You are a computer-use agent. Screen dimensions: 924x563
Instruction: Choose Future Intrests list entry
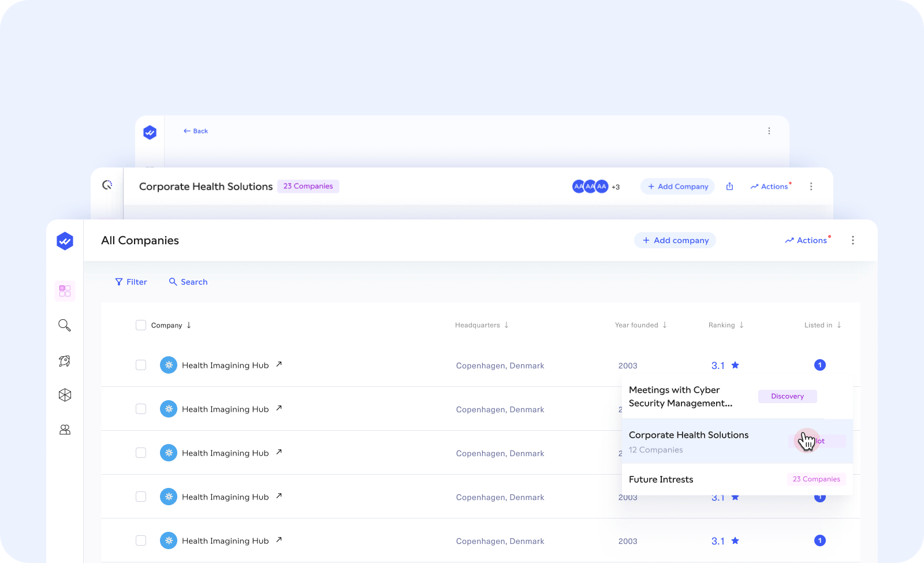point(661,479)
